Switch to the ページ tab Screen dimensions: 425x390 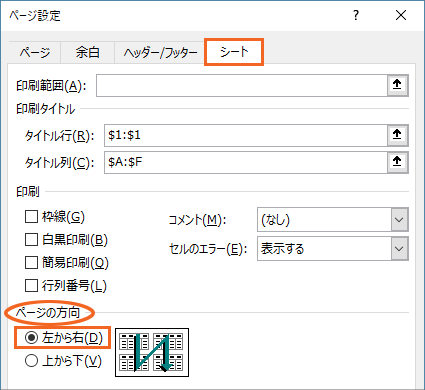[35, 52]
